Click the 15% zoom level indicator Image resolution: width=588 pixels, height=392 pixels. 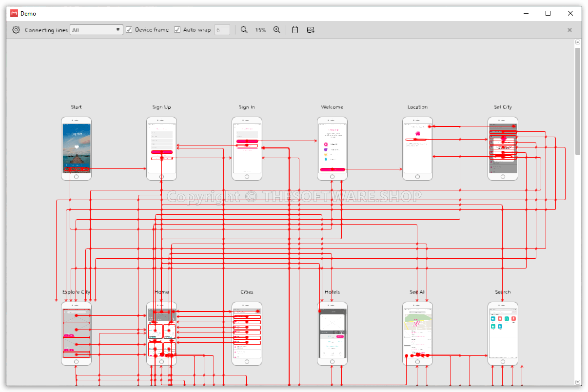click(260, 30)
